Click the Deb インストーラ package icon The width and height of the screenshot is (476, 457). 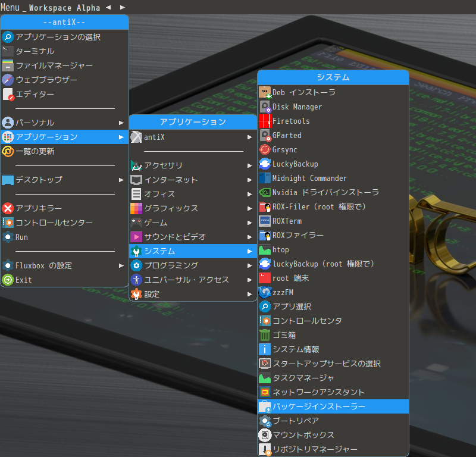265,92
